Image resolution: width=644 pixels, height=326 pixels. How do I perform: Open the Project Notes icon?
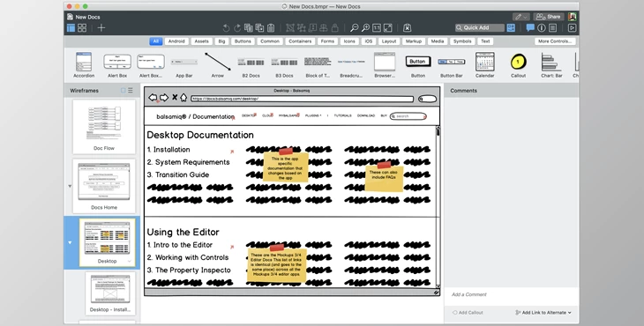(x=552, y=28)
